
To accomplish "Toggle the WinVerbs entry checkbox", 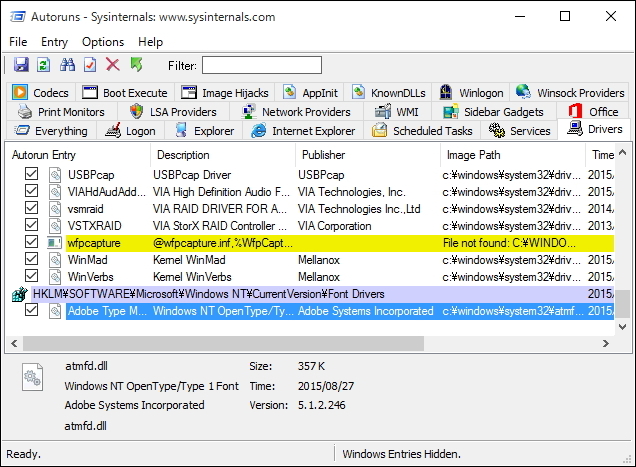I will point(31,276).
